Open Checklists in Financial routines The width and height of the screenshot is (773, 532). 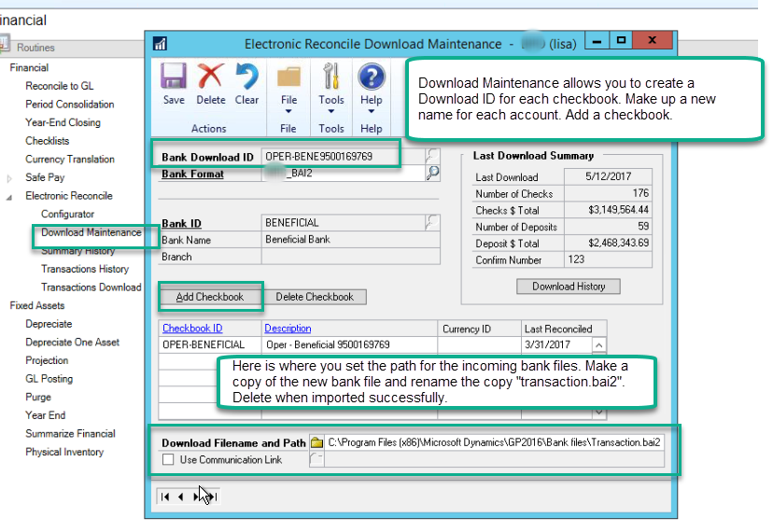pyautogui.click(x=48, y=141)
